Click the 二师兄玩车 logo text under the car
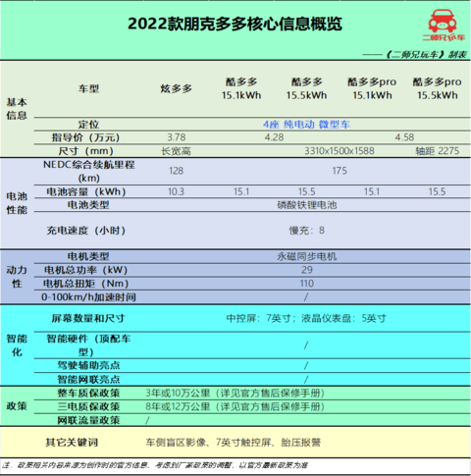The height and width of the screenshot is (476, 471). pyautogui.click(x=444, y=37)
